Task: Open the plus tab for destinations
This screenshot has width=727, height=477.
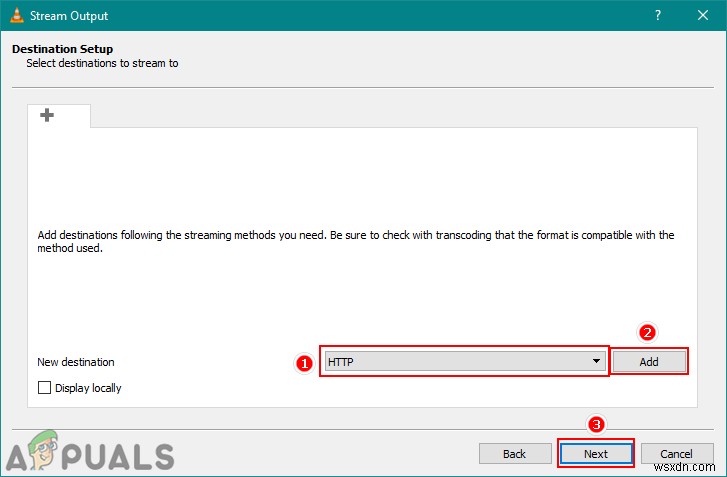Action: [58, 115]
